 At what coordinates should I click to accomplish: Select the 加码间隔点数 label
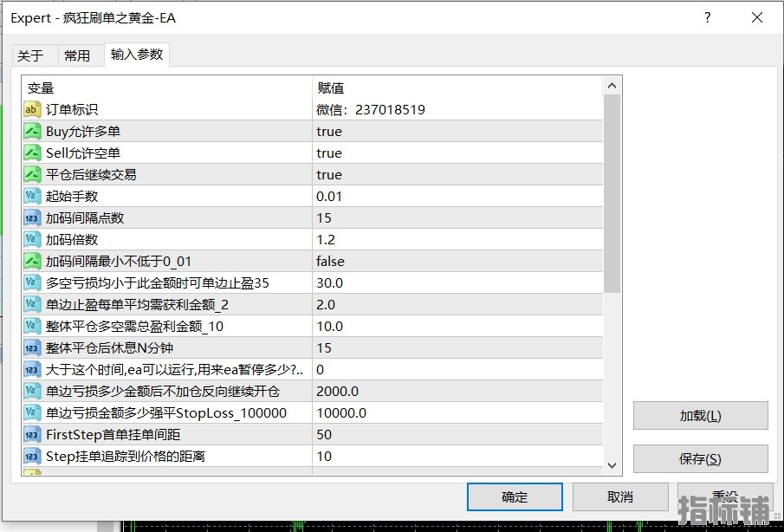[x=85, y=217]
